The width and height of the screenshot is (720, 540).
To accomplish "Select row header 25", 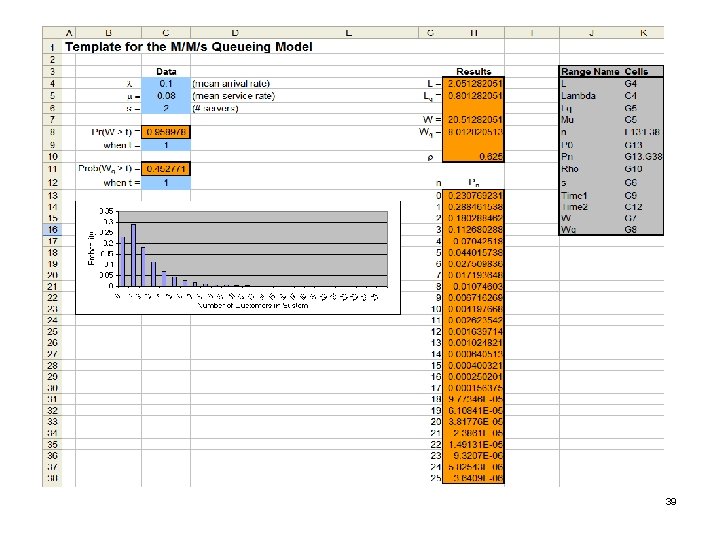I will click(x=52, y=331).
